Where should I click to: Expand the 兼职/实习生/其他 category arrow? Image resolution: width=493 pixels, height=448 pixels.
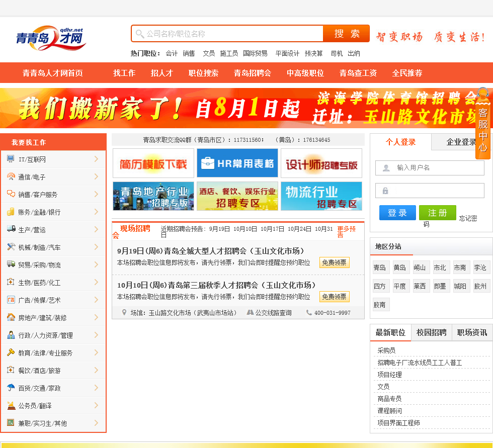96,423
